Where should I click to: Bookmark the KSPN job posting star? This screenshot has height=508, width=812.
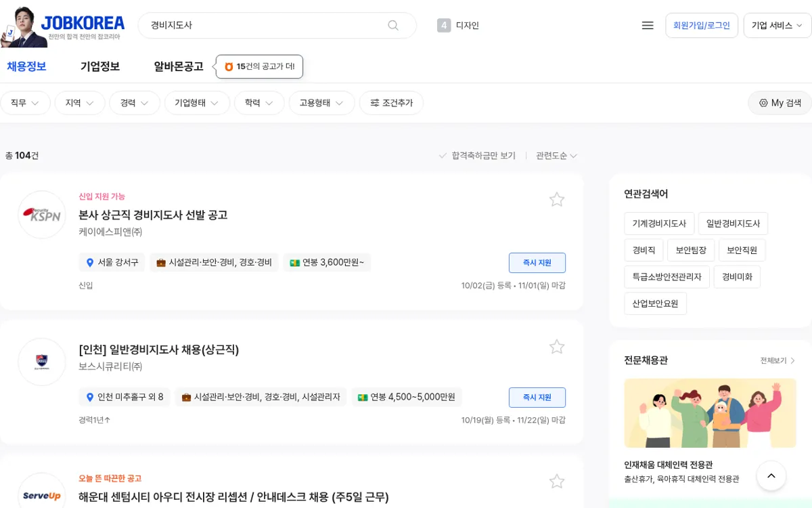(x=557, y=199)
